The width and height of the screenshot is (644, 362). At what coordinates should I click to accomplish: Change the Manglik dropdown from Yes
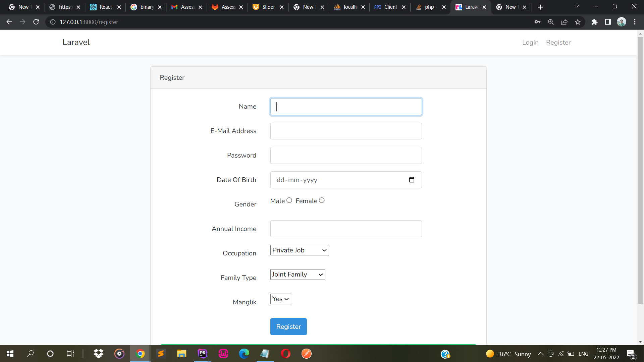[280, 299]
